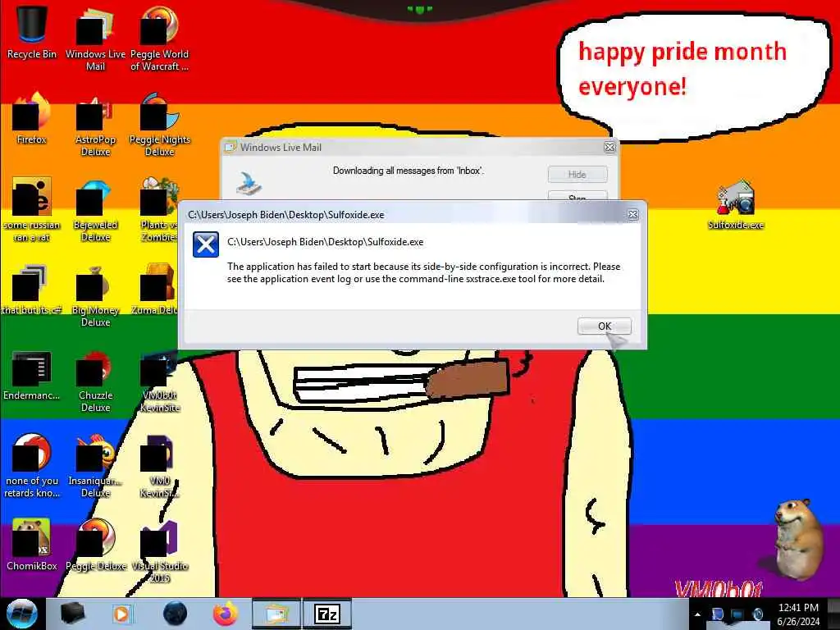Image resolution: width=840 pixels, height=630 pixels.
Task: Switch to Windows Live Mail taskbar button
Action: click(x=276, y=614)
